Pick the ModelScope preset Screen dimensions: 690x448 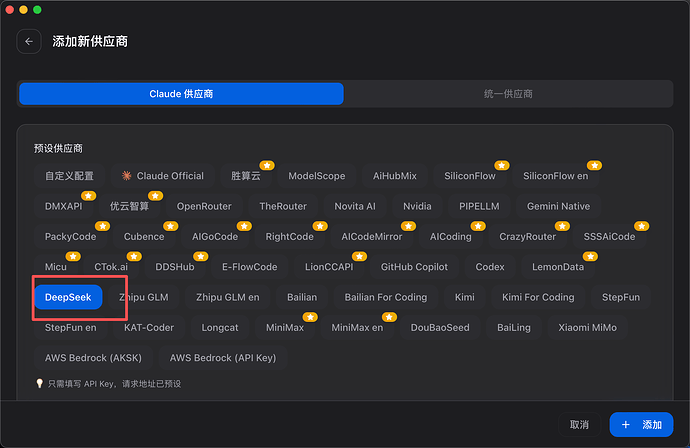click(316, 176)
